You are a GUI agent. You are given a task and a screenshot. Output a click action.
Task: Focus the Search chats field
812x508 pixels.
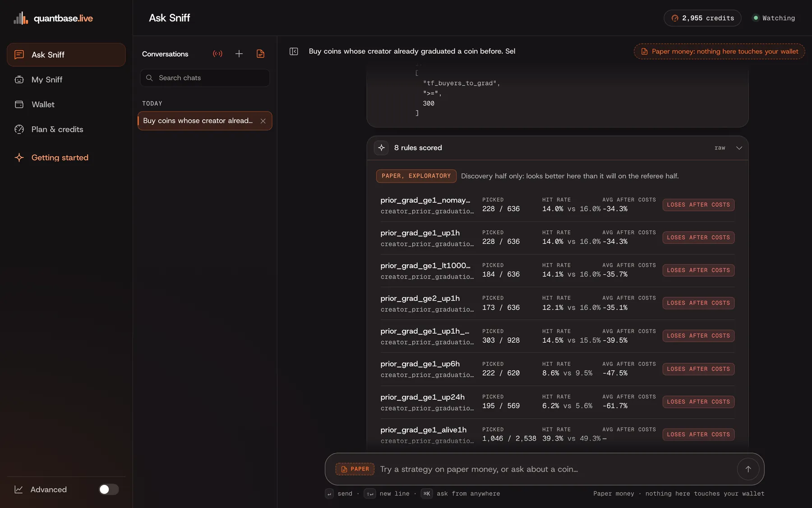click(x=205, y=78)
